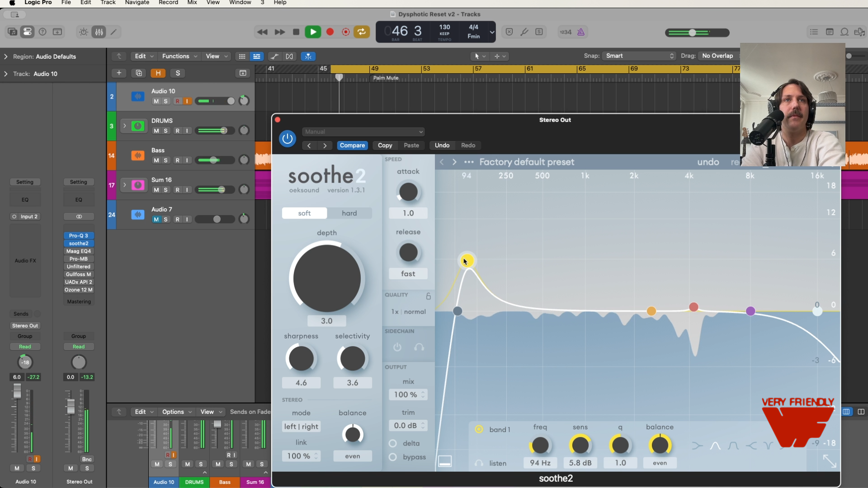
Task: Enable the delta radio option
Action: (x=393, y=443)
